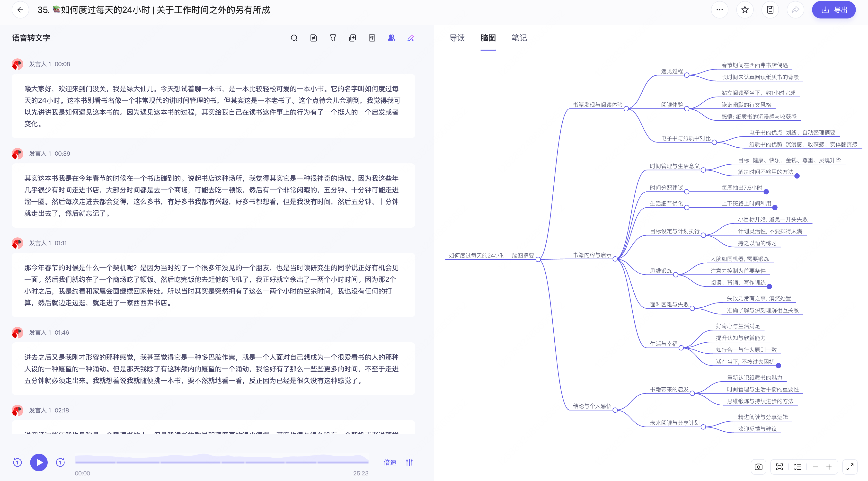Fit the mind map to the screen

[779, 467]
